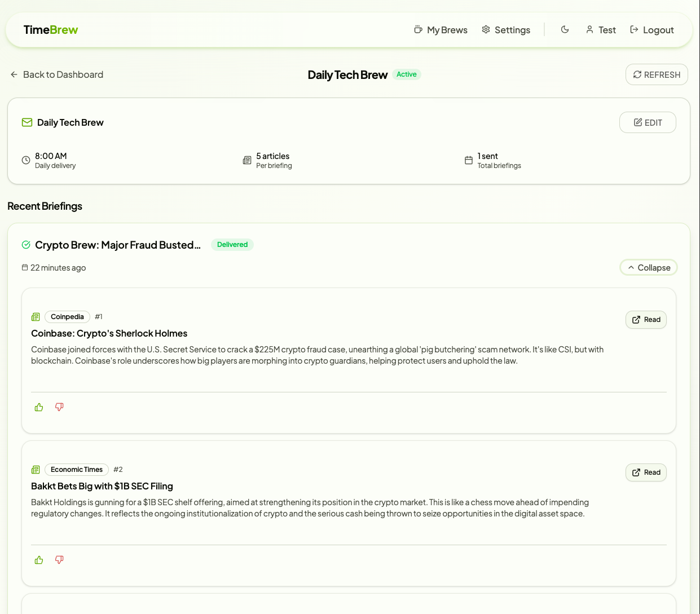Refresh the brew briefings
The height and width of the screenshot is (614, 700).
click(x=657, y=74)
